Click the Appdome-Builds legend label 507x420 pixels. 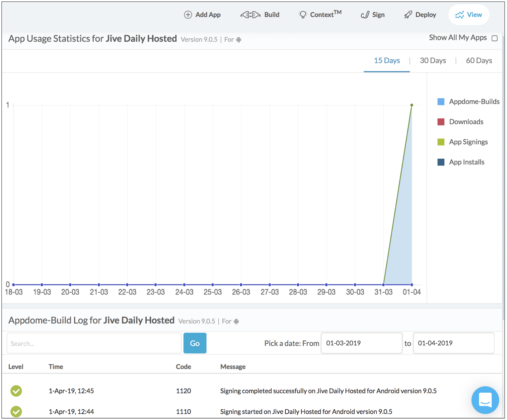click(474, 102)
